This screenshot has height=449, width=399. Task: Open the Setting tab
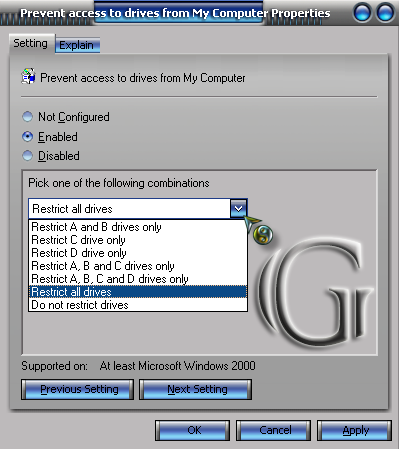[x=31, y=43]
